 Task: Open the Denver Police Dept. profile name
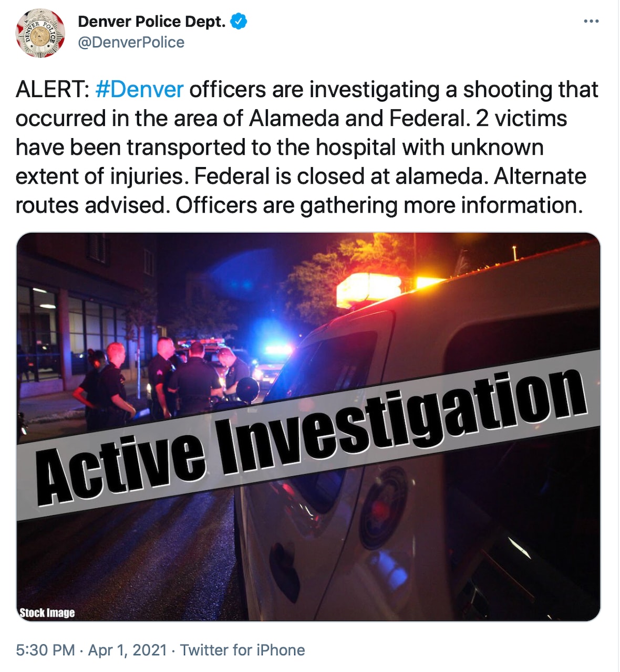tap(151, 22)
